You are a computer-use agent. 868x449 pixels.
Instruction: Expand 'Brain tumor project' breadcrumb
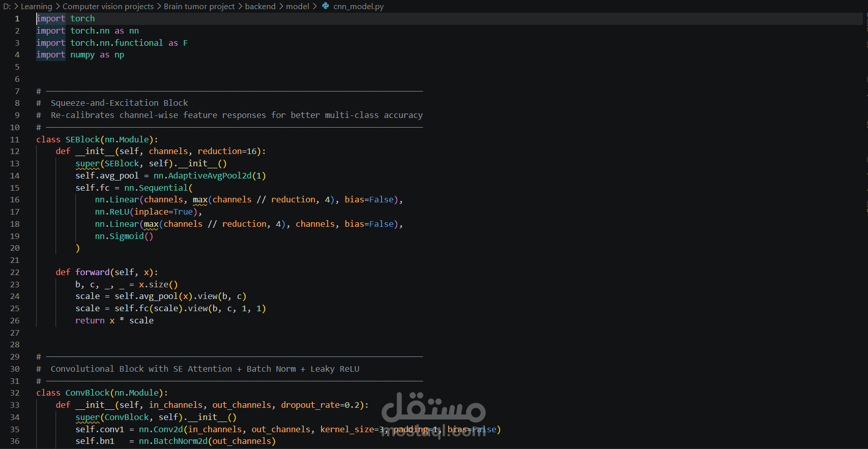[199, 6]
